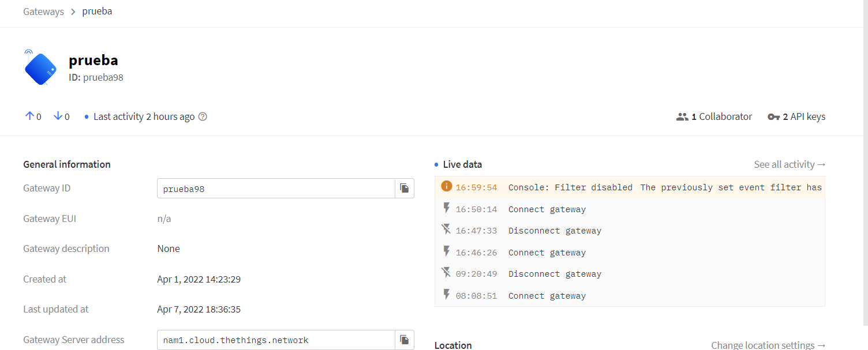
Task: Click the help icon beside Last activity
Action: point(203,116)
